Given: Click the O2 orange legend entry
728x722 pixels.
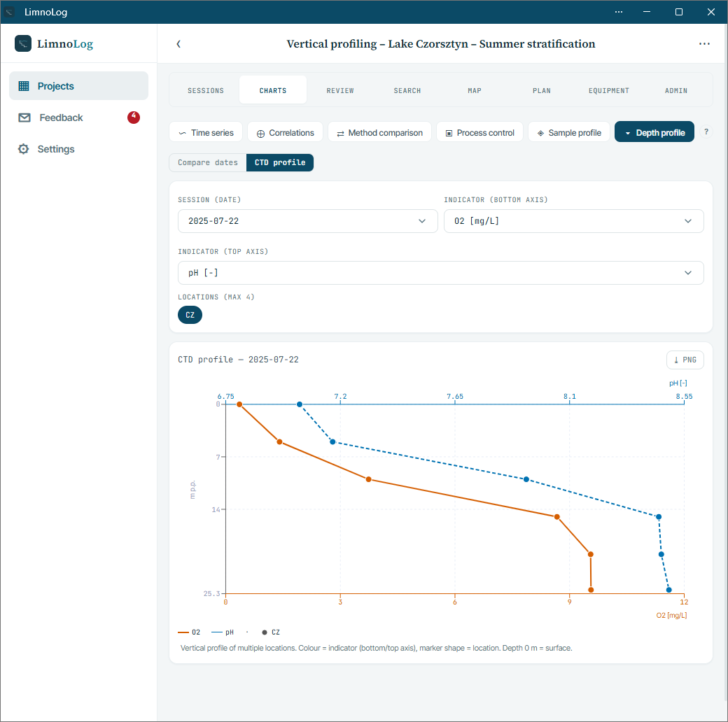Looking at the screenshot, I should pyautogui.click(x=190, y=632).
